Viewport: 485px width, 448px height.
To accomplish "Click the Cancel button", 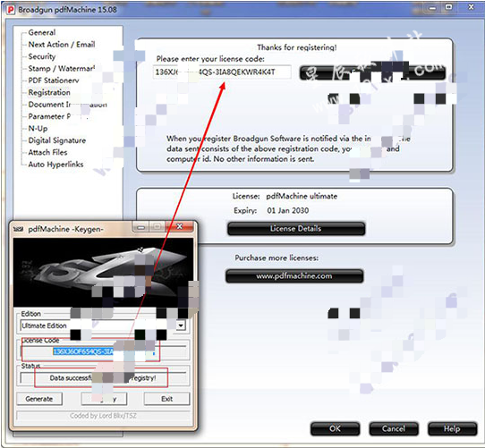I will [394, 429].
